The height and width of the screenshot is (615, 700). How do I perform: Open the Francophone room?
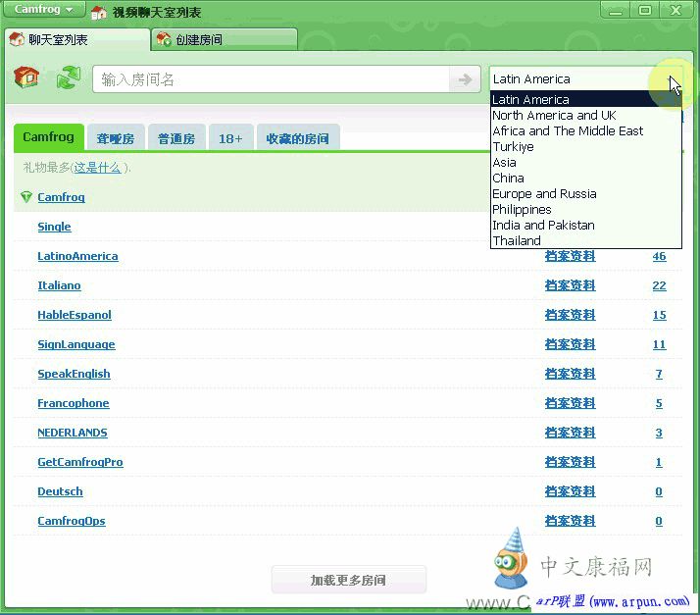[x=74, y=403]
